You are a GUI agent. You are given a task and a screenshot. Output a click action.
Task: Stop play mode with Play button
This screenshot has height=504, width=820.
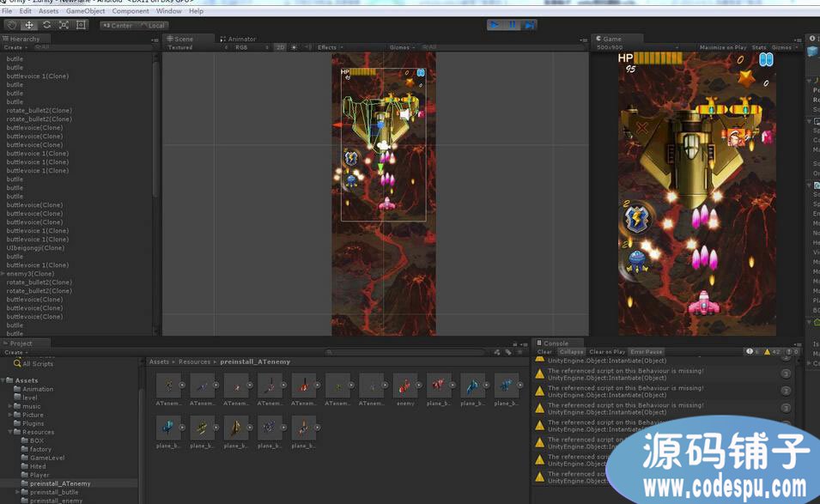coord(495,25)
